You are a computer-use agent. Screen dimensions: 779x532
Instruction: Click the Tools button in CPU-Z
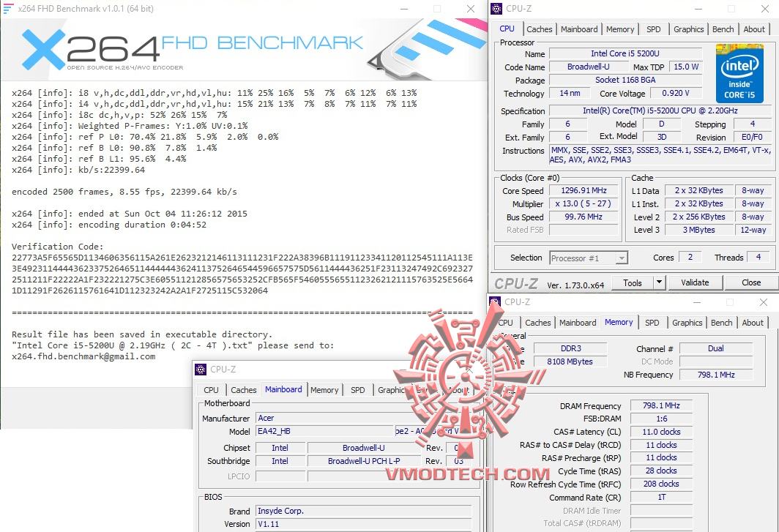(632, 282)
